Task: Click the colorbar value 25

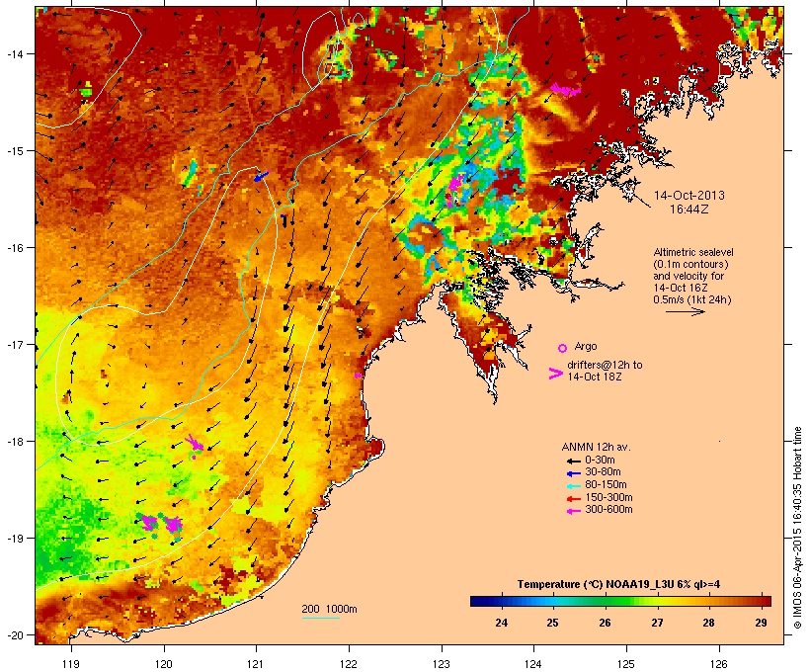Action: click(x=553, y=623)
